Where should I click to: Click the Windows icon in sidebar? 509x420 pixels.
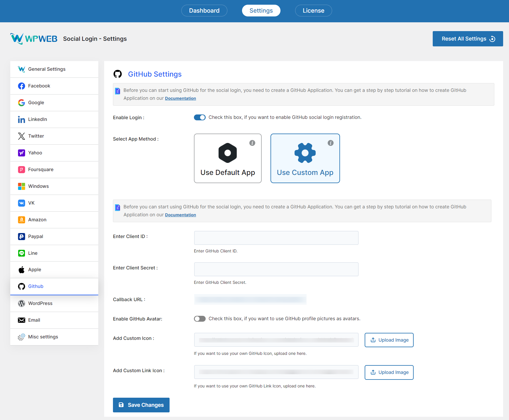click(x=21, y=186)
